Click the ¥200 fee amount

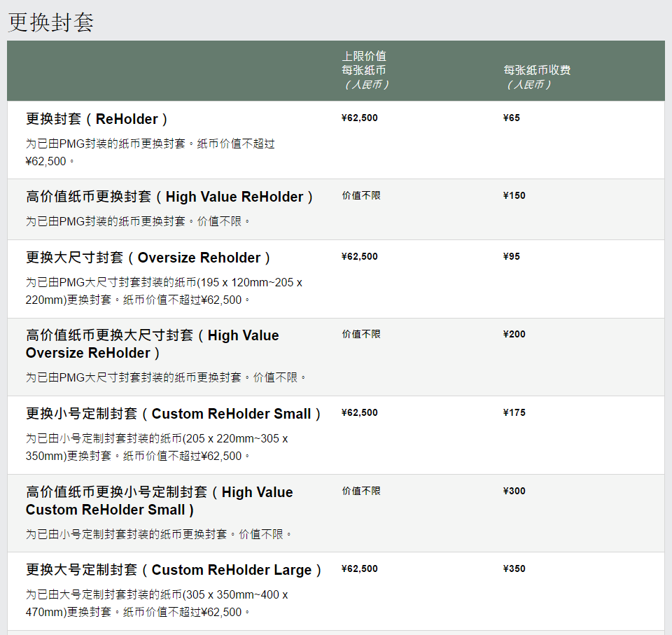click(x=514, y=335)
